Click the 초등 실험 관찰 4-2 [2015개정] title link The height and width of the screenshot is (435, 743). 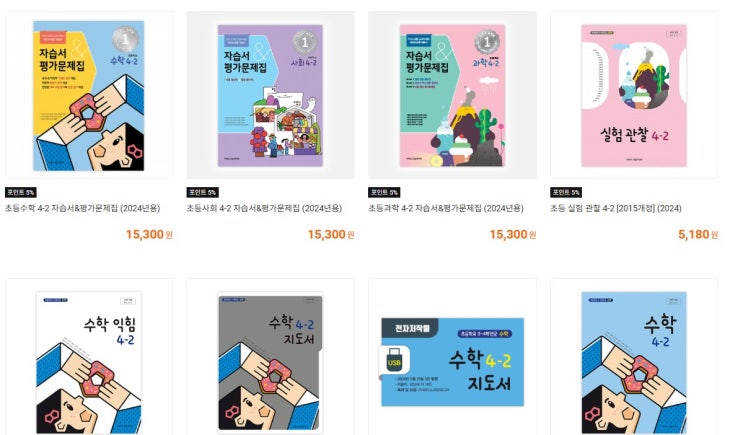[616, 208]
